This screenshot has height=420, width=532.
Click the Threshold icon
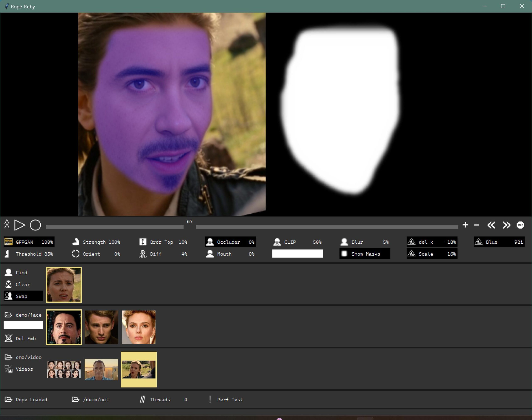7,254
